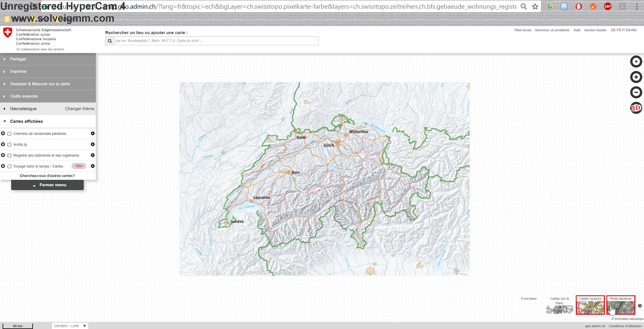Check Registre des bâtiments et des logements
This screenshot has height=329, width=644.
click(x=9, y=156)
